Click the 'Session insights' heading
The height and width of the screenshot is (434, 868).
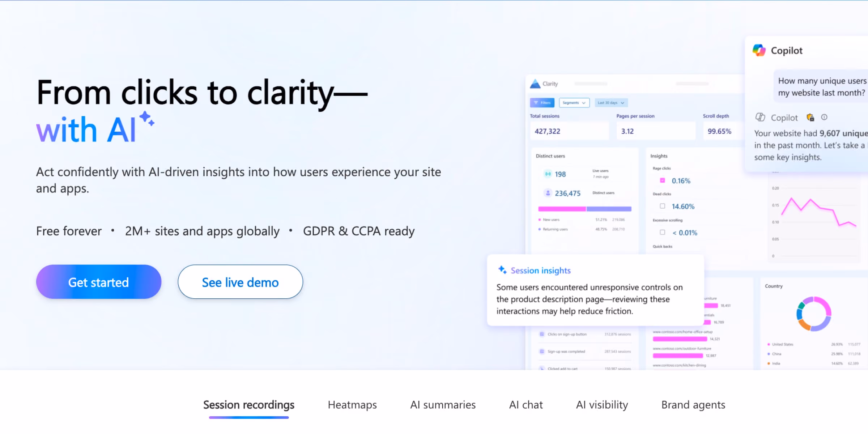click(x=541, y=271)
